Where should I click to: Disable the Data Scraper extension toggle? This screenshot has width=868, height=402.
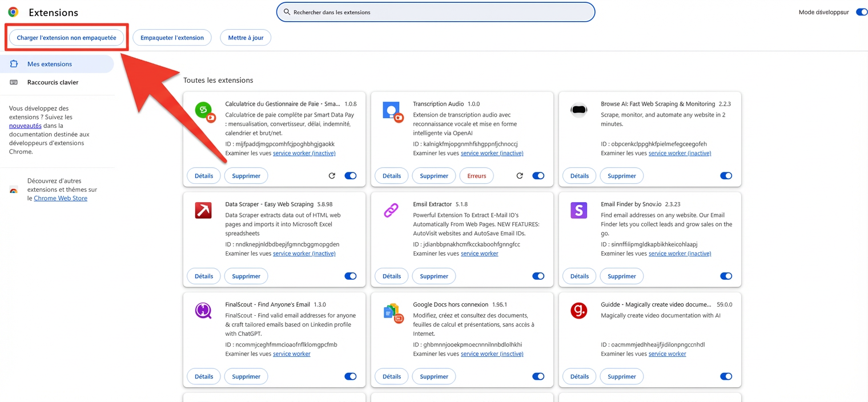(351, 276)
